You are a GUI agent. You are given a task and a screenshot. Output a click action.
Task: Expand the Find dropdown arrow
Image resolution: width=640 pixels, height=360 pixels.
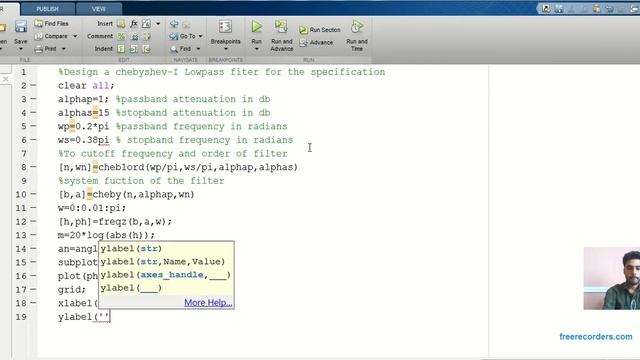[198, 49]
